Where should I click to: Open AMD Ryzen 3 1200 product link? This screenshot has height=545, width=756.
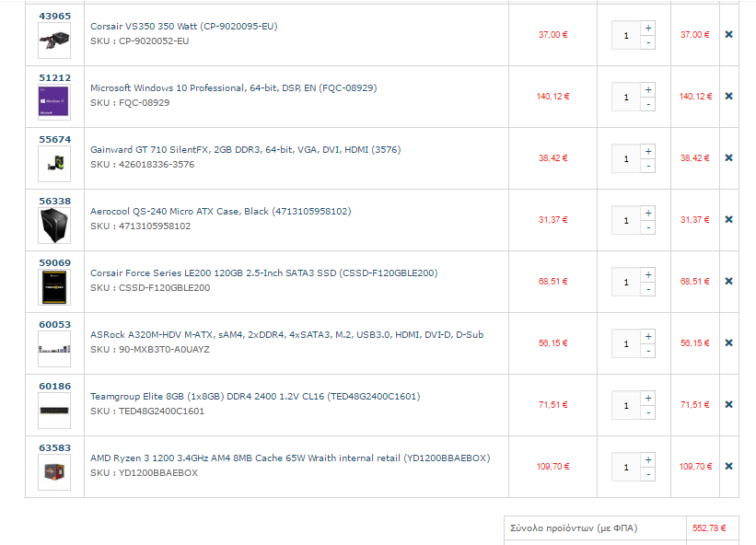tap(290, 458)
